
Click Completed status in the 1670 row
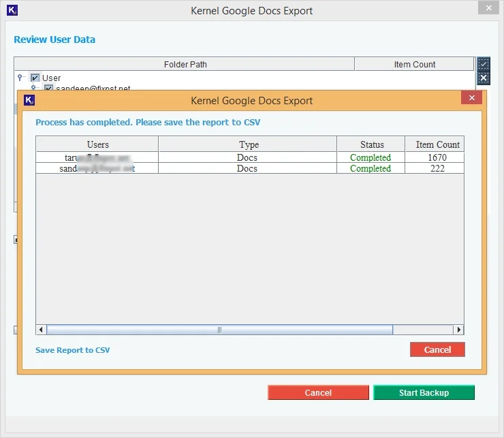tap(371, 157)
